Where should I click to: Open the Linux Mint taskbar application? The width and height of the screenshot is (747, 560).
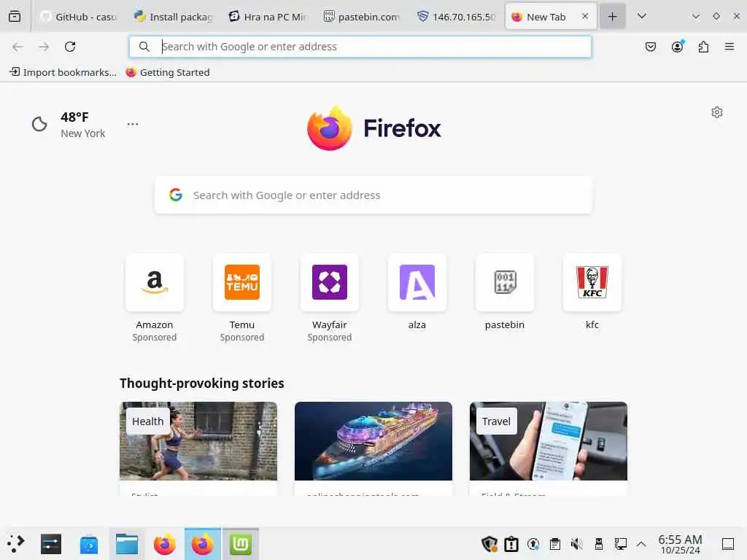tap(241, 544)
